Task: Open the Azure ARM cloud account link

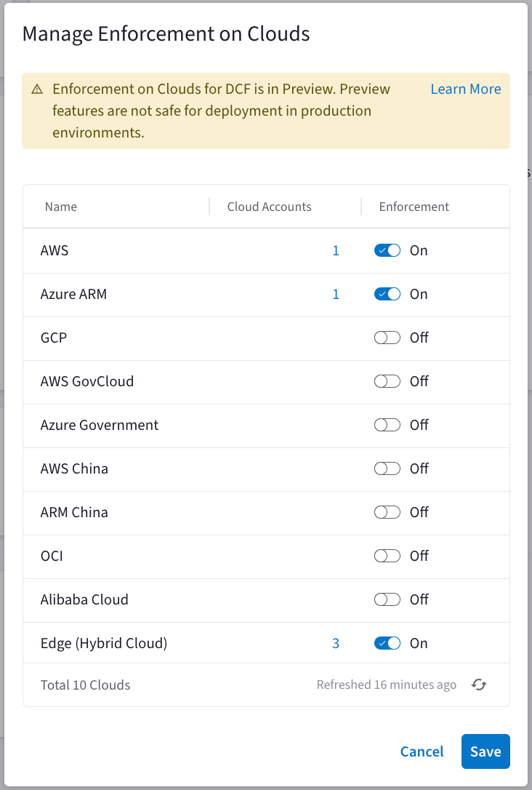Action: [336, 293]
